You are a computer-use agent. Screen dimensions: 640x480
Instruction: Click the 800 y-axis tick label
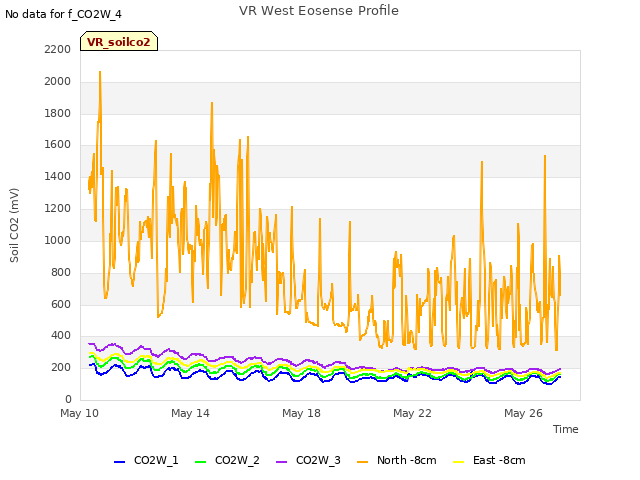pos(61,272)
